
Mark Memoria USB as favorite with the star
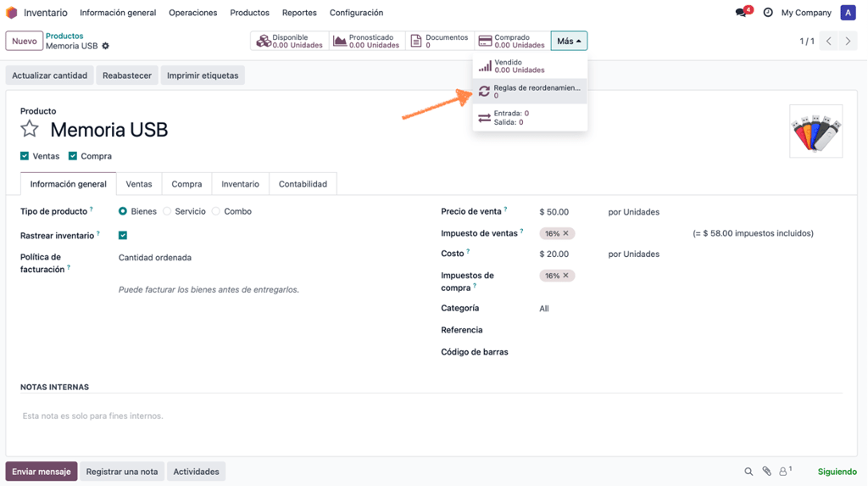point(30,129)
